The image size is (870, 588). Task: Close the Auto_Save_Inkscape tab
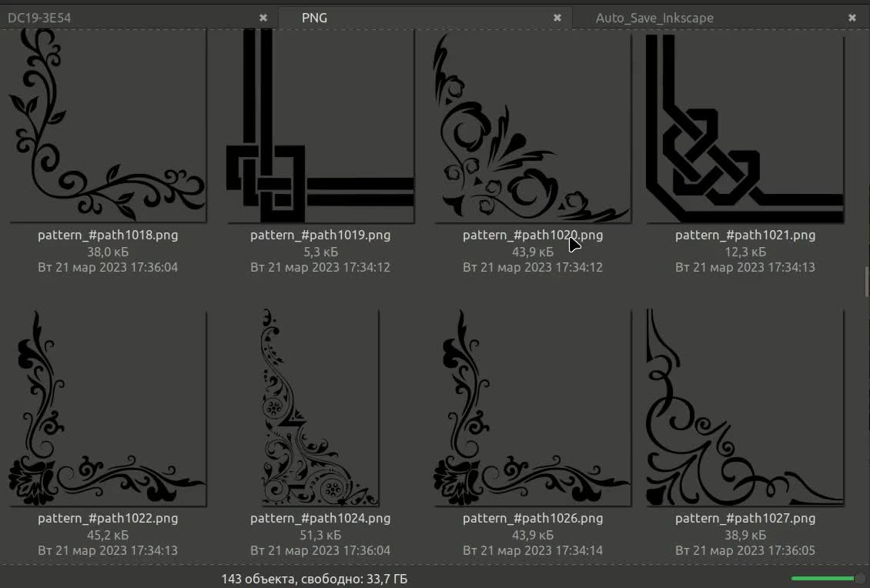tap(853, 17)
